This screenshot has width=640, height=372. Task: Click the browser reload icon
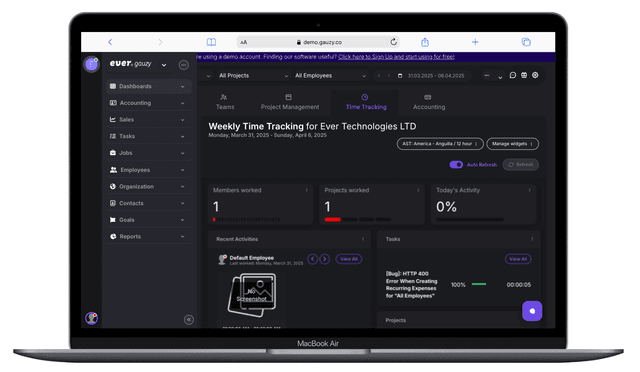point(393,42)
